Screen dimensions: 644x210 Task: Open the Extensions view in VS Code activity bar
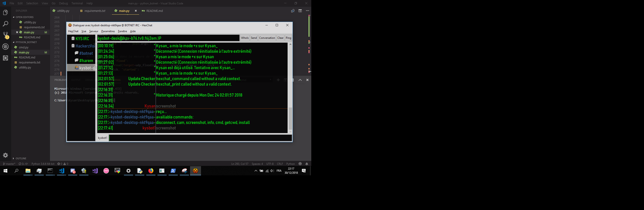coord(5,58)
